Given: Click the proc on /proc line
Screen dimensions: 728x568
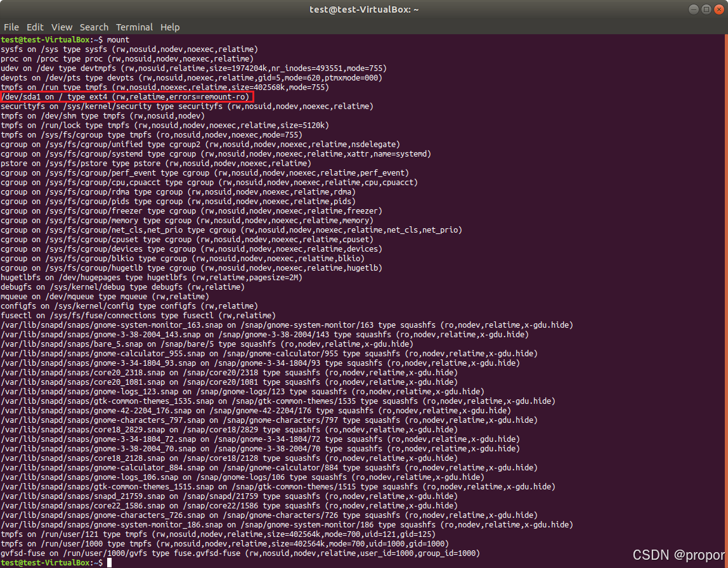Looking at the screenshot, I should coord(127,59).
